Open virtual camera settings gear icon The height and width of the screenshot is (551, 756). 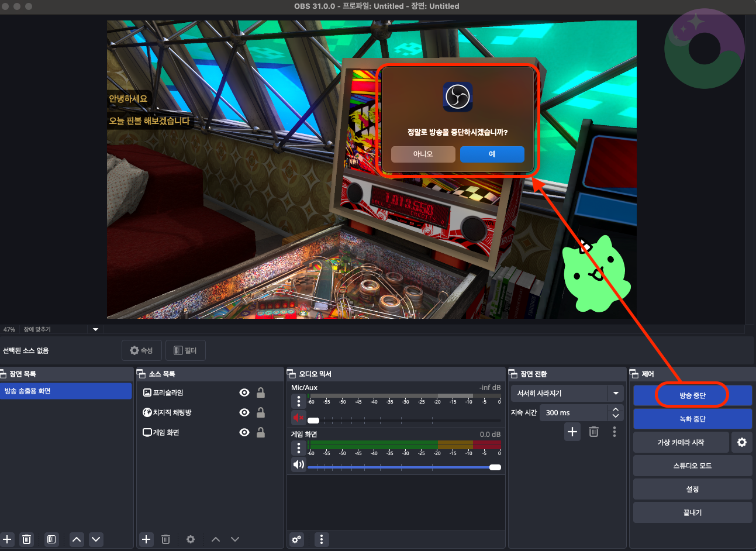click(x=742, y=442)
